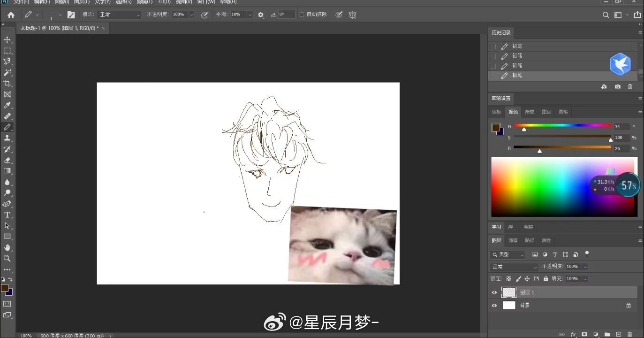This screenshot has height=338, width=644.
Task: Switch to the 调整 tab
Action: 529,227
